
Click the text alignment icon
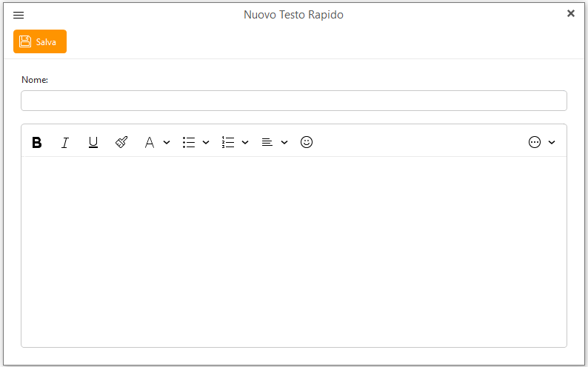pos(267,143)
